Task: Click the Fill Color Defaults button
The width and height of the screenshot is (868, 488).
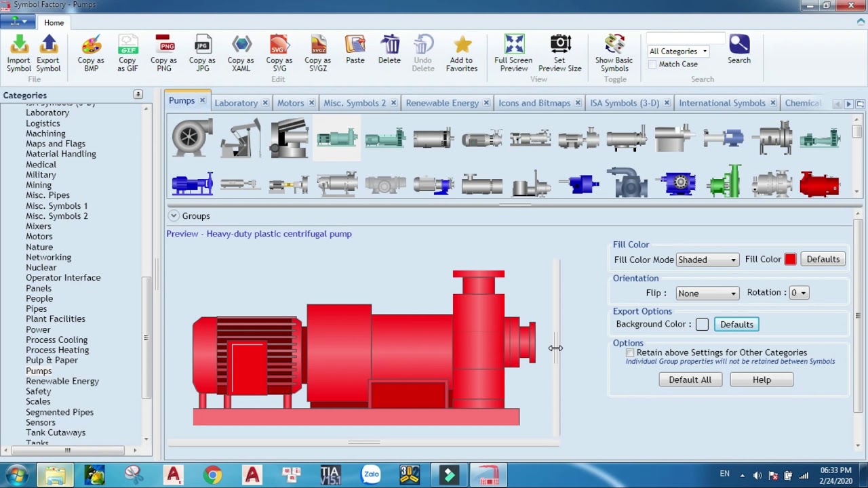Action: click(823, 259)
